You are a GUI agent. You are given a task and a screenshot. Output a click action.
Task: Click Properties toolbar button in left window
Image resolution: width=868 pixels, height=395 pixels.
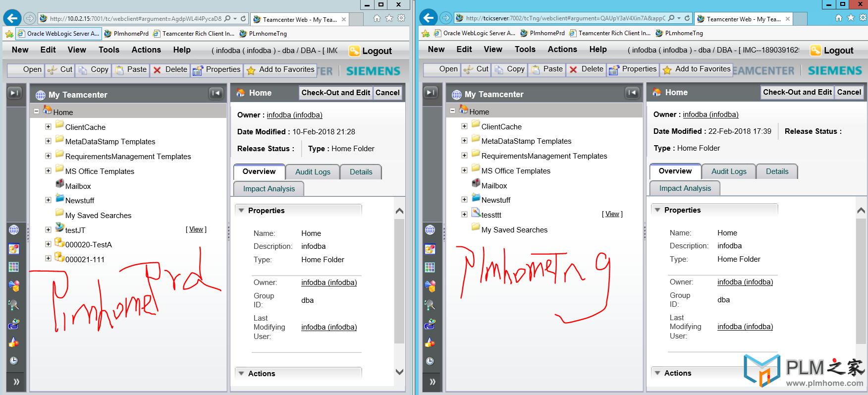point(217,70)
